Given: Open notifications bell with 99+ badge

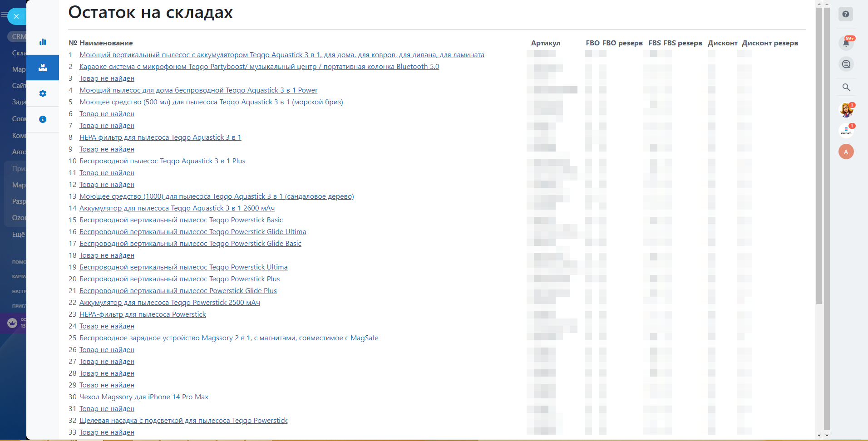Looking at the screenshot, I should click(846, 43).
